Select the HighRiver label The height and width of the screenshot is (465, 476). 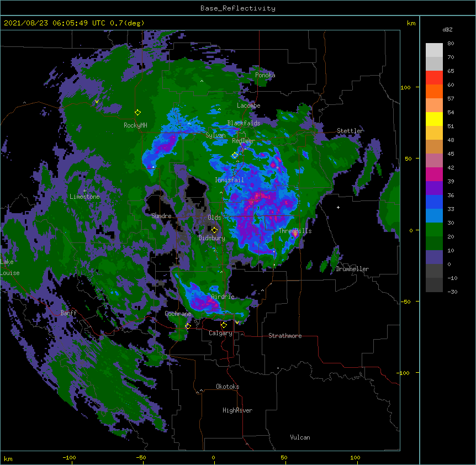[x=237, y=410]
